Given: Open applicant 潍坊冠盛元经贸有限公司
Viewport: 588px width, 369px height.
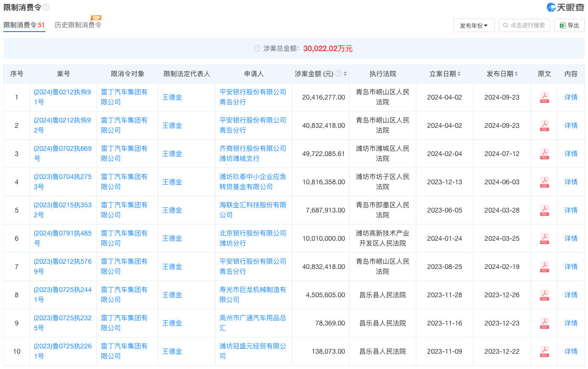Looking at the screenshot, I should point(253,351).
